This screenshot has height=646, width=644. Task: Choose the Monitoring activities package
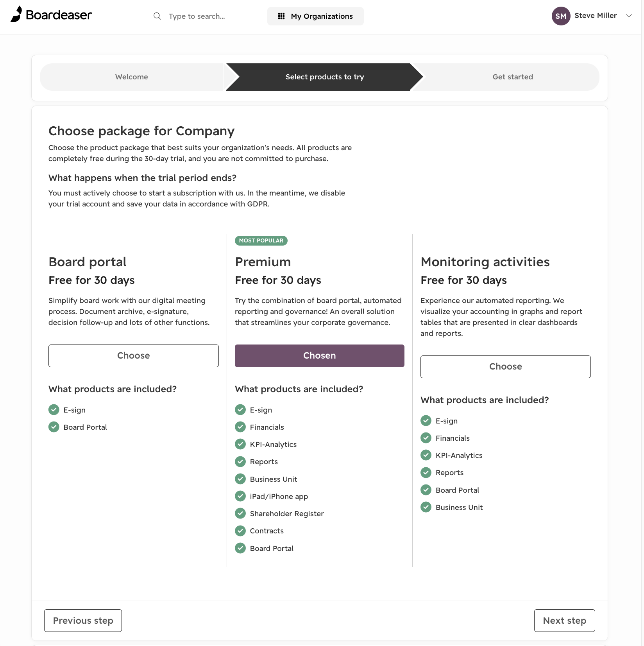(506, 366)
